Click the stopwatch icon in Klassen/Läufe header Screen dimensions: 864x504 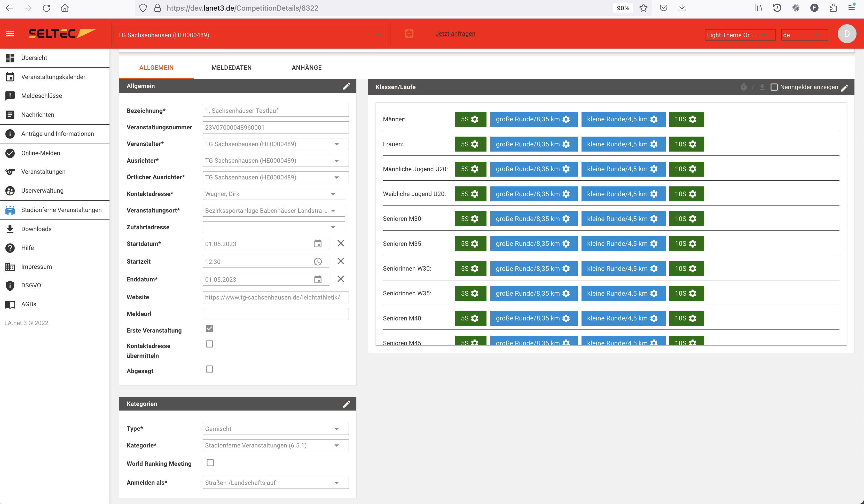(743, 87)
